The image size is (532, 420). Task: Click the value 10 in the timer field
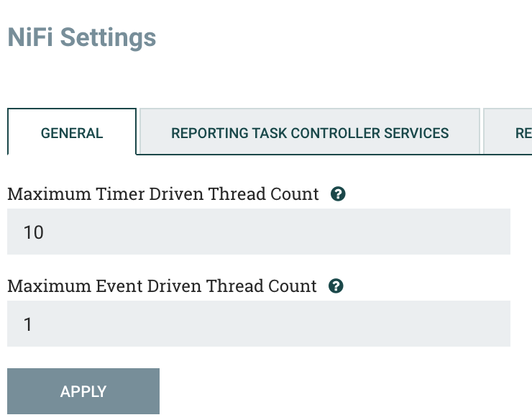point(34,232)
